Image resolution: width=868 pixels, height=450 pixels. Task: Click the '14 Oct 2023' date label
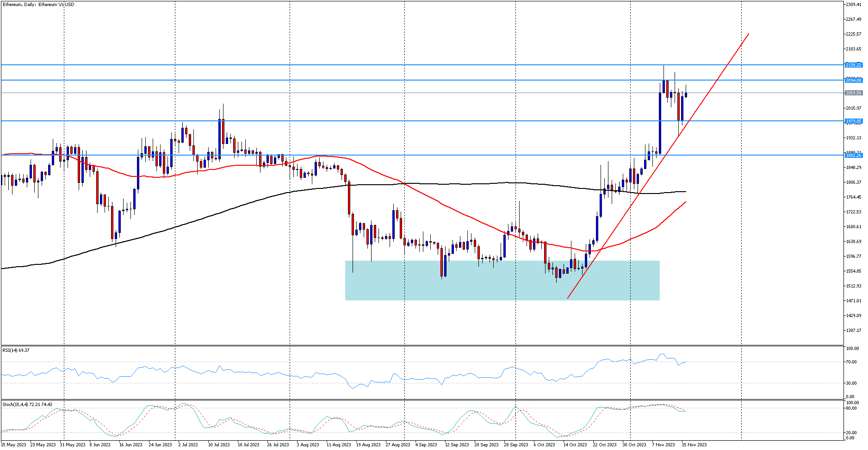[575, 445]
